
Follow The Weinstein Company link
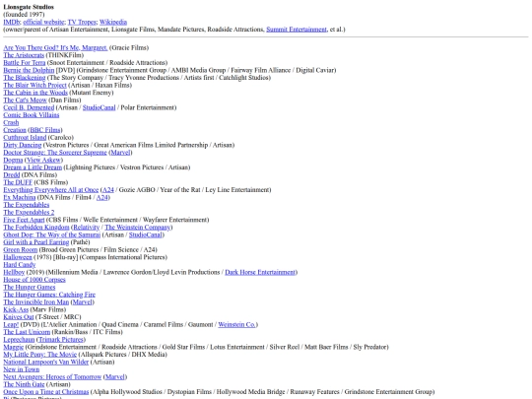point(138,228)
